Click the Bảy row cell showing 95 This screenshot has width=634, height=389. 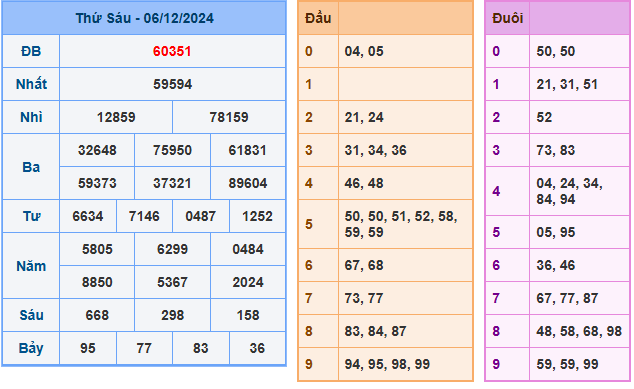88,348
